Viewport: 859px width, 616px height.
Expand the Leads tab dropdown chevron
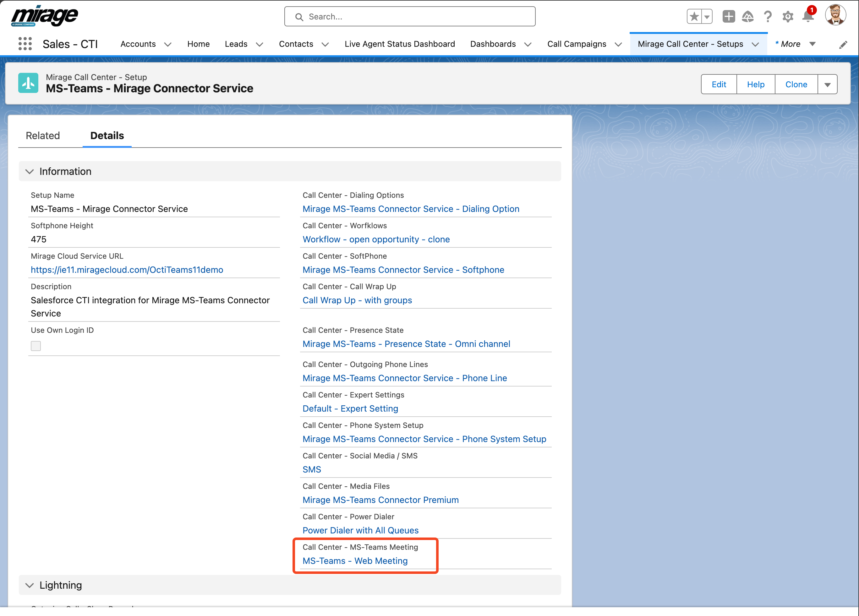260,44
